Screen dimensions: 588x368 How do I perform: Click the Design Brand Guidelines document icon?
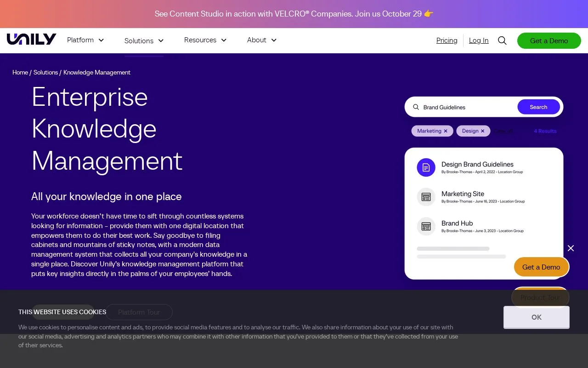click(x=426, y=167)
